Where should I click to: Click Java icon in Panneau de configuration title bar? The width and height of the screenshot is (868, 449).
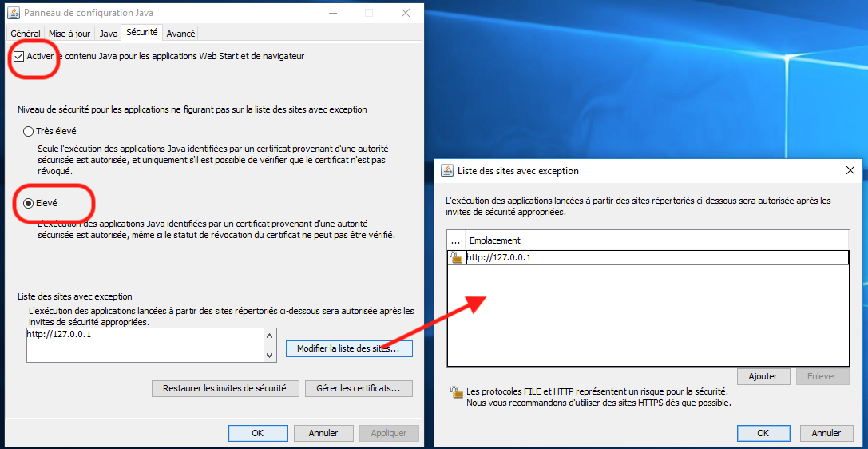[14, 13]
